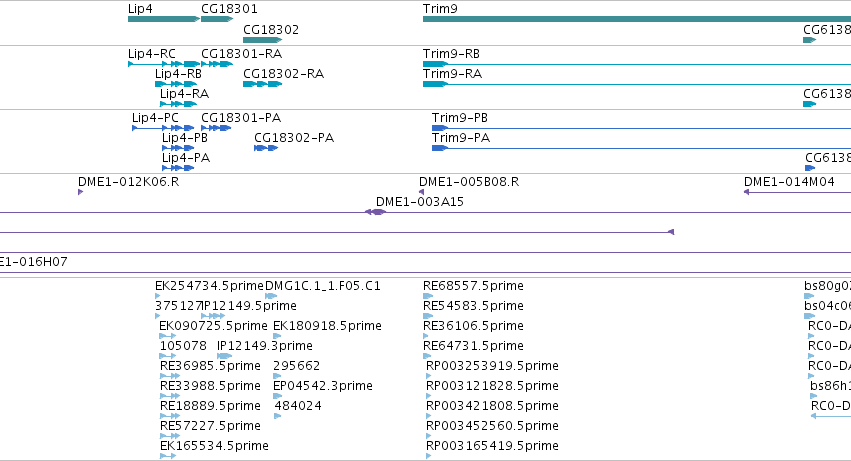Select the RE57227.5prime EST
The width and height of the screenshot is (851, 461).
click(x=170, y=436)
